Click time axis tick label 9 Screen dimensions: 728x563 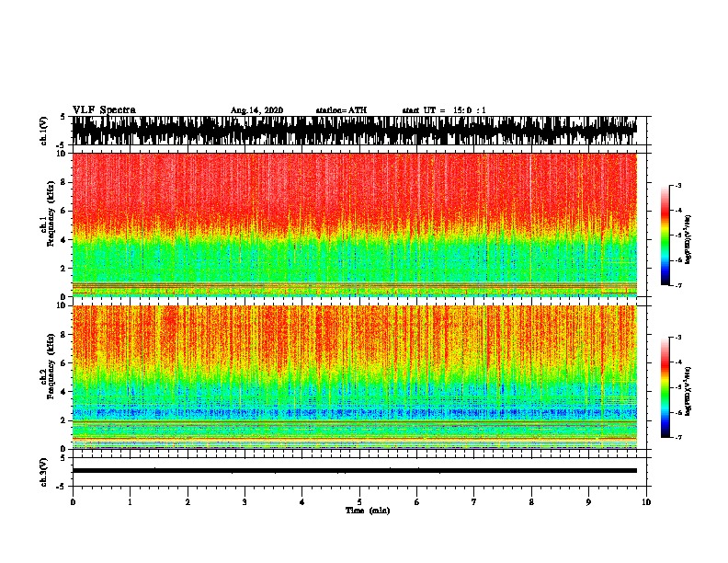point(588,502)
